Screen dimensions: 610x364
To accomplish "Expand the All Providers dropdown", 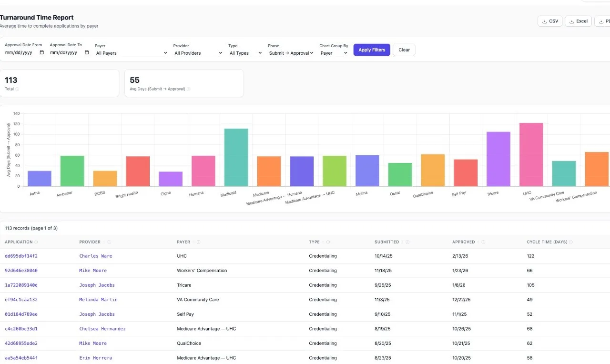I will click(x=198, y=53).
